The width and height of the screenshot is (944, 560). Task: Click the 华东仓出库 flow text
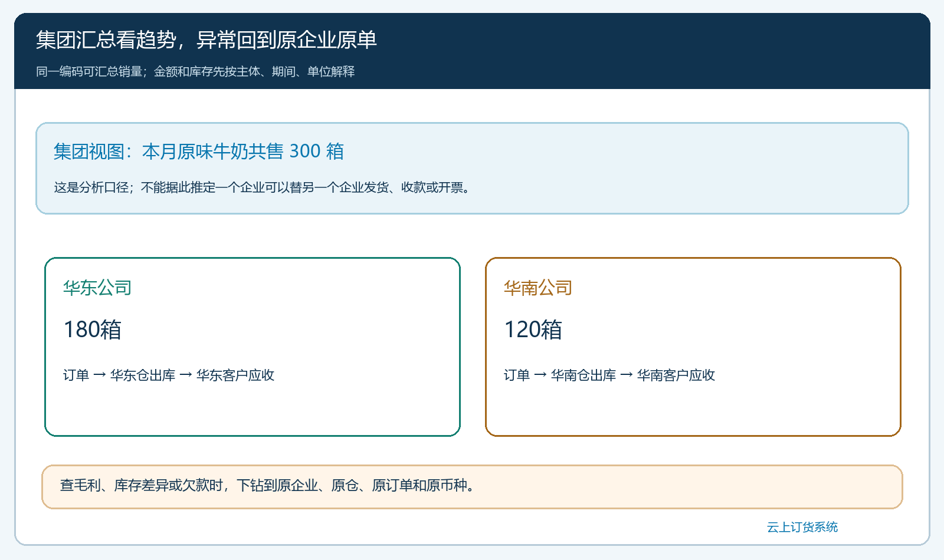pos(143,375)
